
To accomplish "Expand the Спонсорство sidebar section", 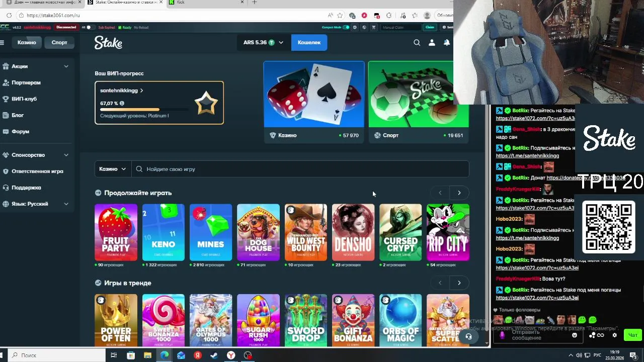I will click(x=66, y=155).
